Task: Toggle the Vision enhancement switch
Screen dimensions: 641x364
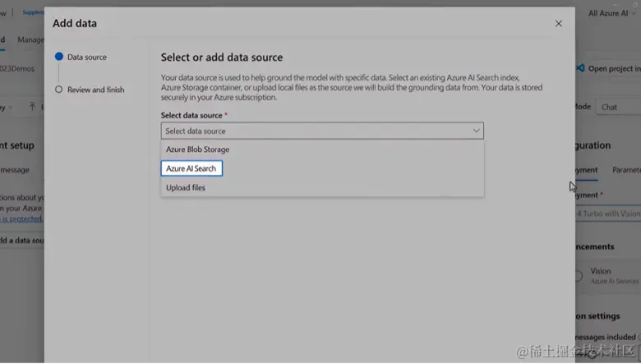Action: [579, 276]
